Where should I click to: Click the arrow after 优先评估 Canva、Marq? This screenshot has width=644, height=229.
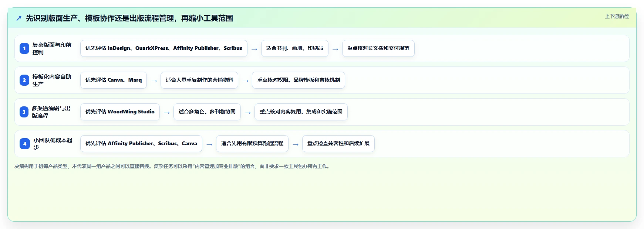tap(154, 81)
